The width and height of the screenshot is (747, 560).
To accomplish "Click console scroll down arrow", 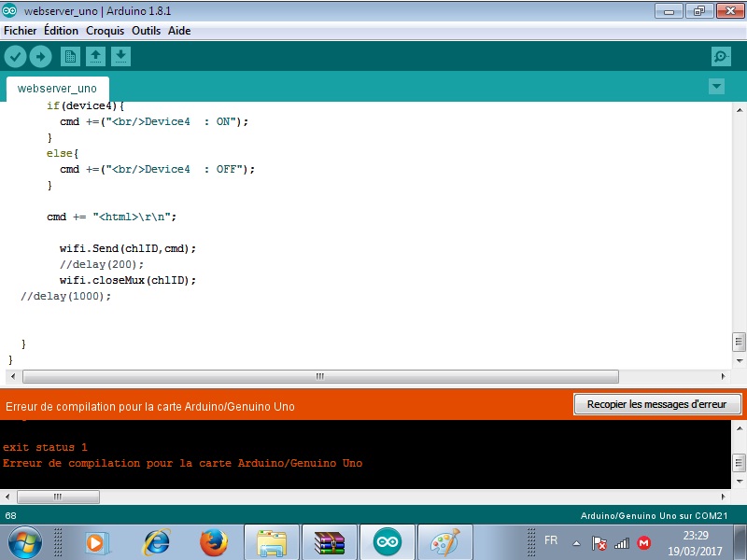I will (740, 481).
